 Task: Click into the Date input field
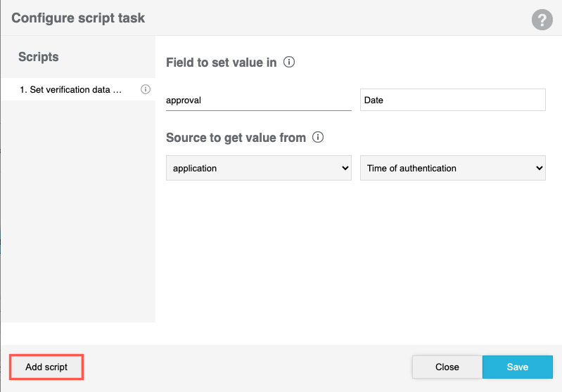(452, 100)
